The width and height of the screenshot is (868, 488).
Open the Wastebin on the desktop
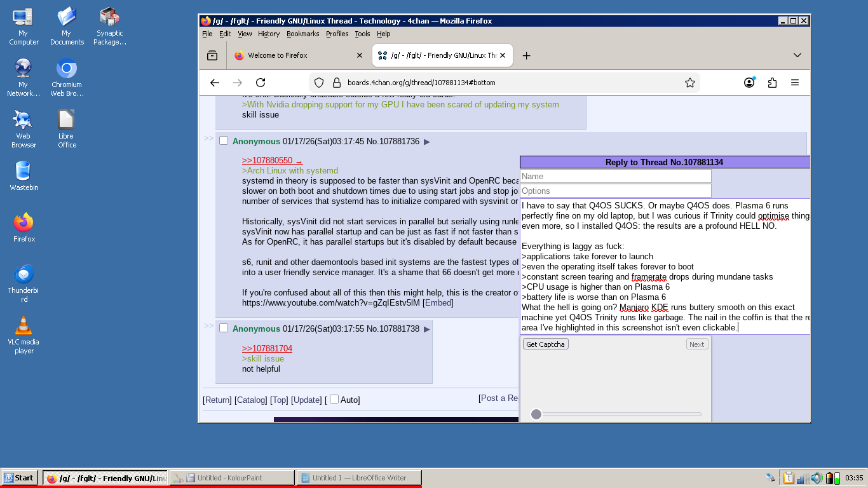[24, 176]
